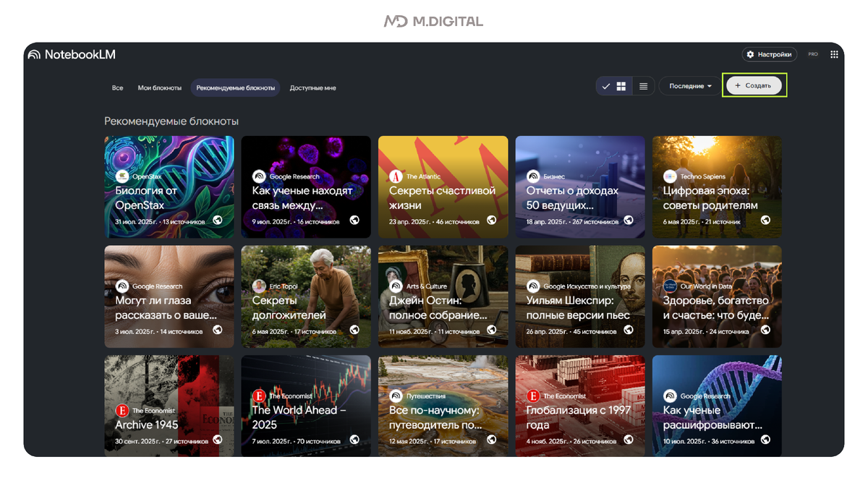Click globe icon on Archive 1945 card

pyautogui.click(x=218, y=440)
